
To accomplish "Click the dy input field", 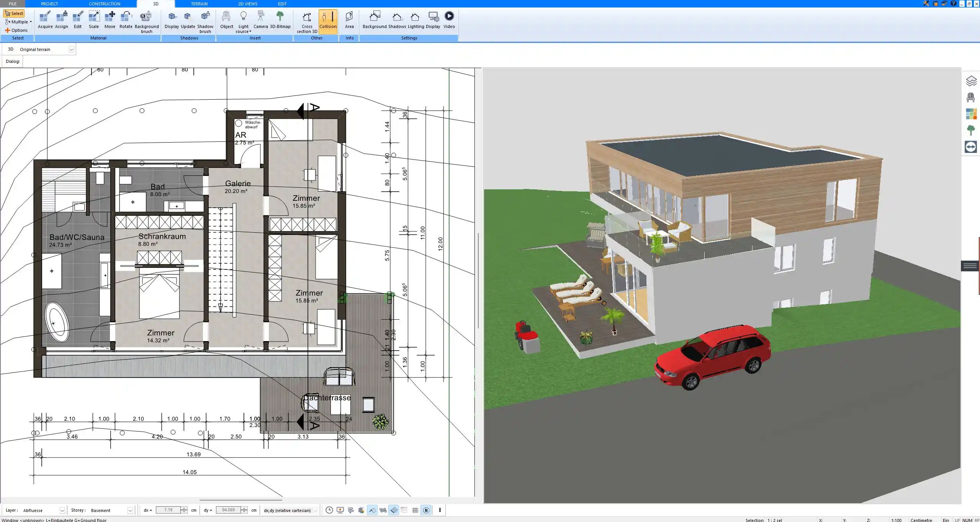I will tap(228, 510).
